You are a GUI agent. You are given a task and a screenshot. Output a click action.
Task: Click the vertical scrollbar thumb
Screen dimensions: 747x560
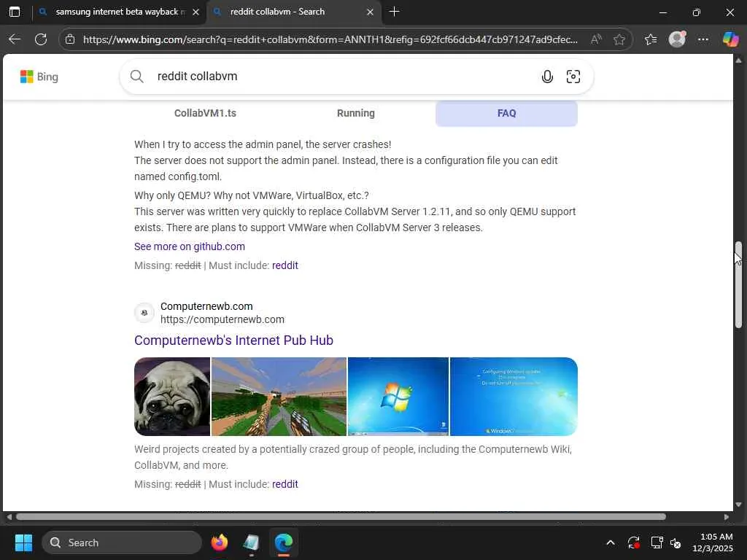click(x=738, y=285)
